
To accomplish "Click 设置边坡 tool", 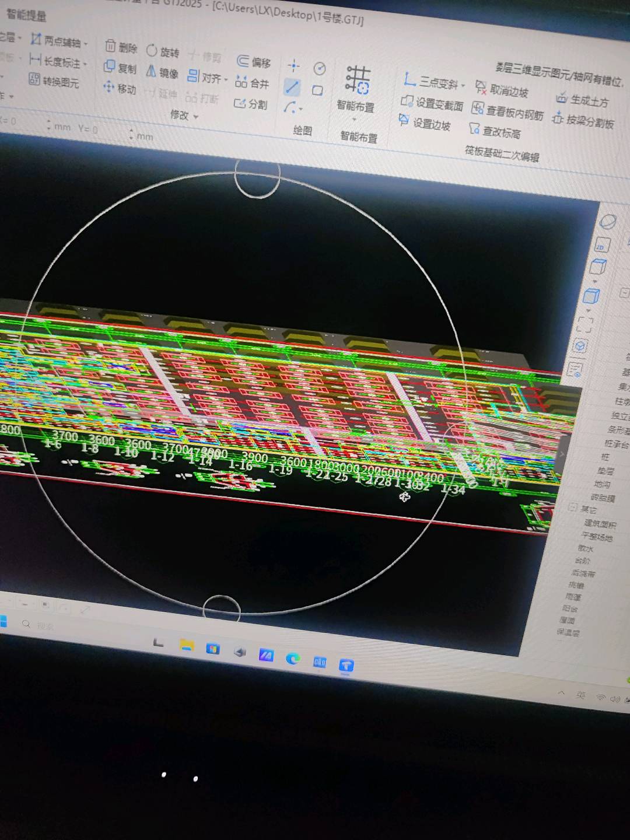I will 424,123.
